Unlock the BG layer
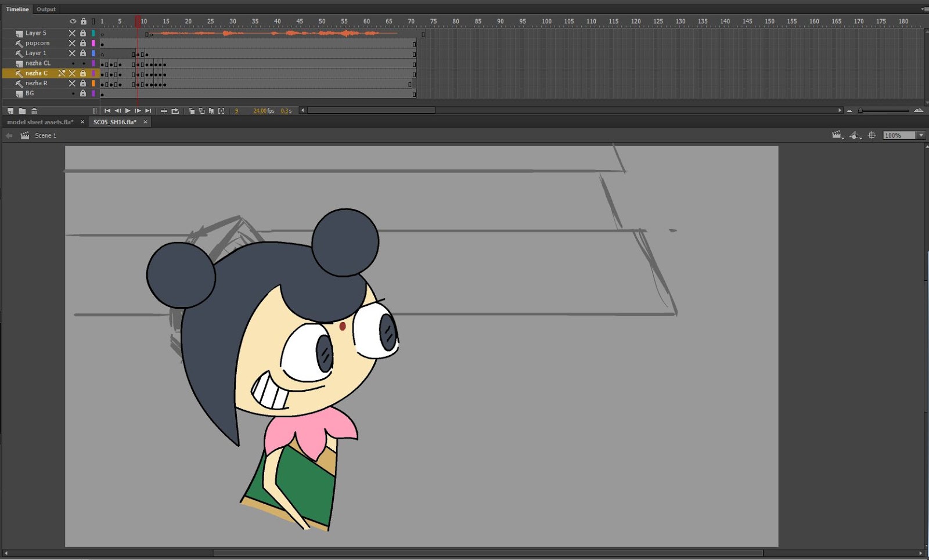Screen dimensions: 929x560 83,93
